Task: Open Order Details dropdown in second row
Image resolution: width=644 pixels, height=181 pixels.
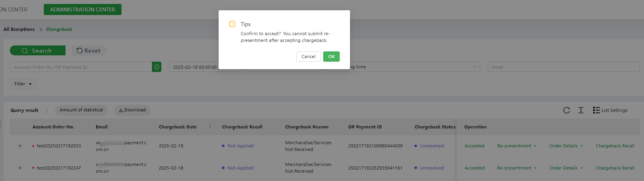Action: 566,168
